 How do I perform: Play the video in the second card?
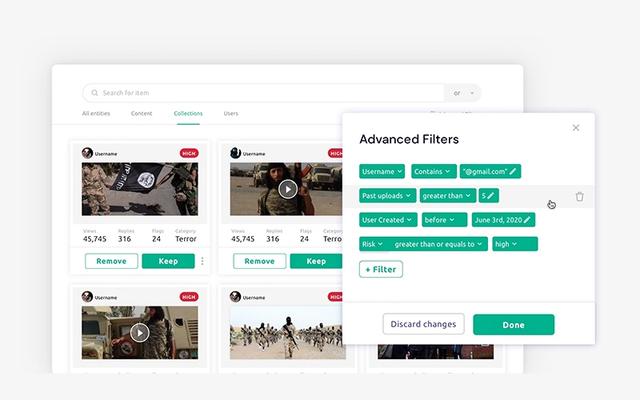pyautogui.click(x=288, y=188)
